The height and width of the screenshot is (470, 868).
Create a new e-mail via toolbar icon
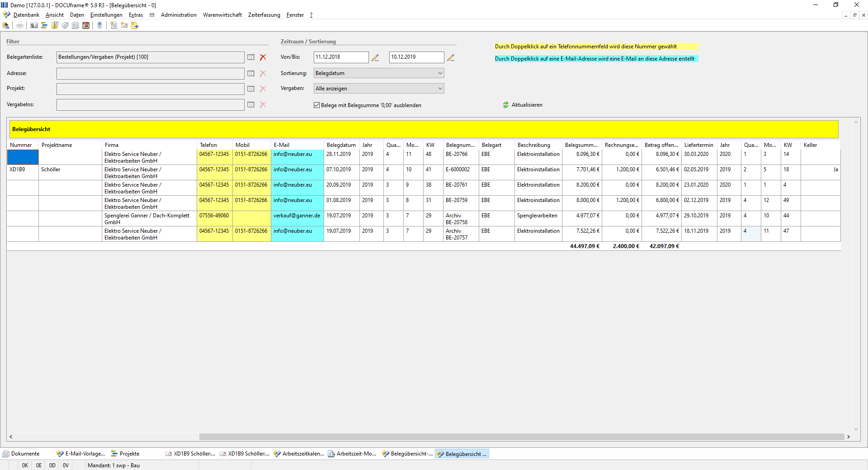pyautogui.click(x=124, y=25)
